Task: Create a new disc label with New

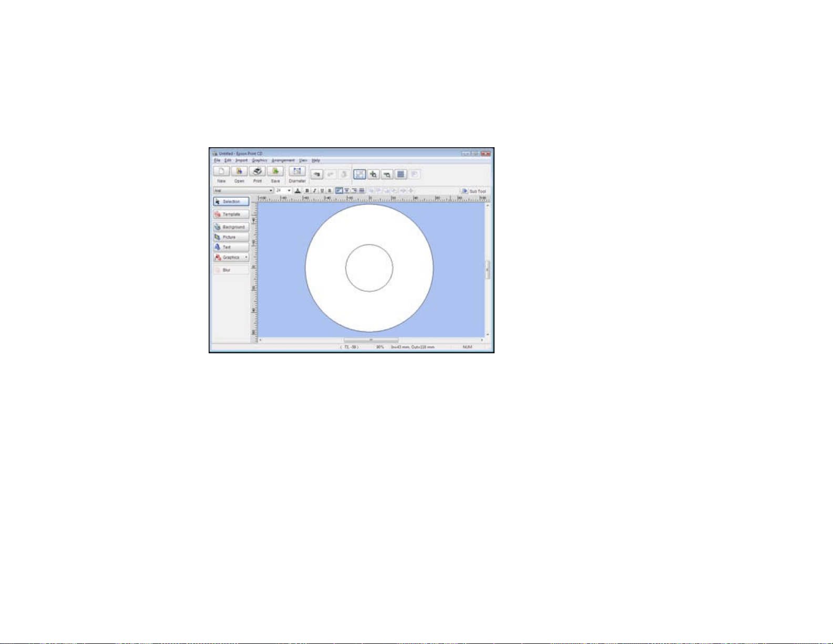Action: coord(221,171)
